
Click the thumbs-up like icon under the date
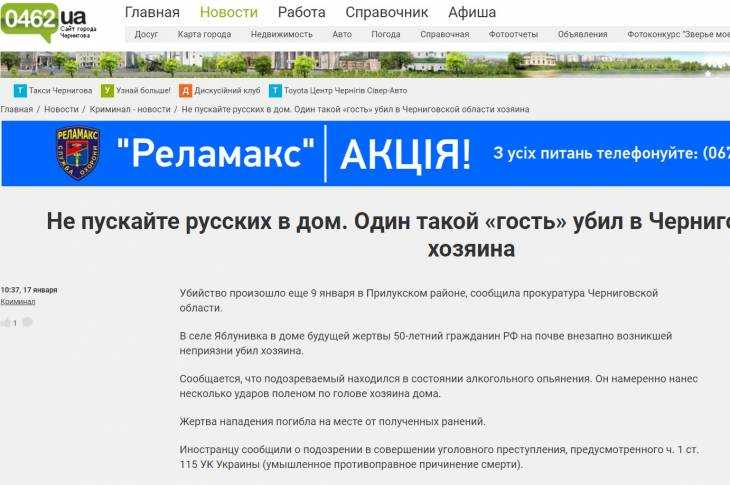(6, 323)
